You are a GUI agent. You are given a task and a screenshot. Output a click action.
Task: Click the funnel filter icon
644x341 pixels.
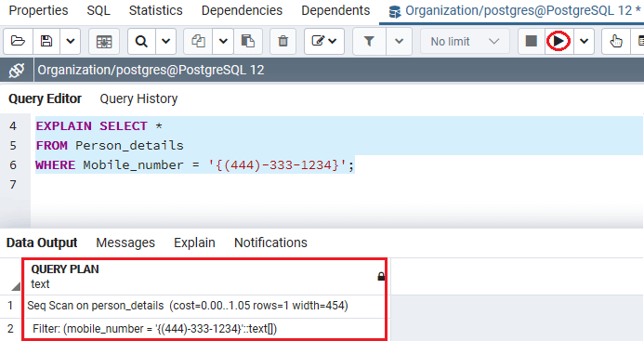tap(369, 41)
